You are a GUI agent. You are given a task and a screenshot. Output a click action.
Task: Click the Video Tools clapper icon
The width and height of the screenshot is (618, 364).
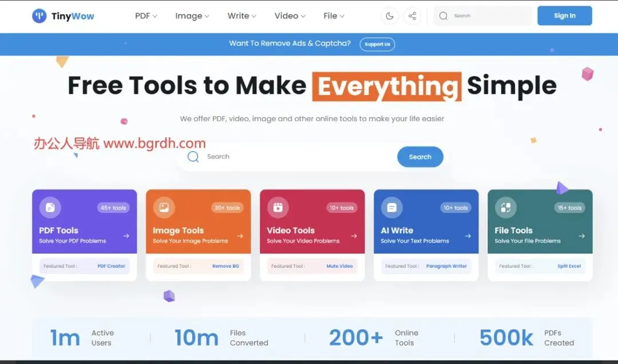278,207
